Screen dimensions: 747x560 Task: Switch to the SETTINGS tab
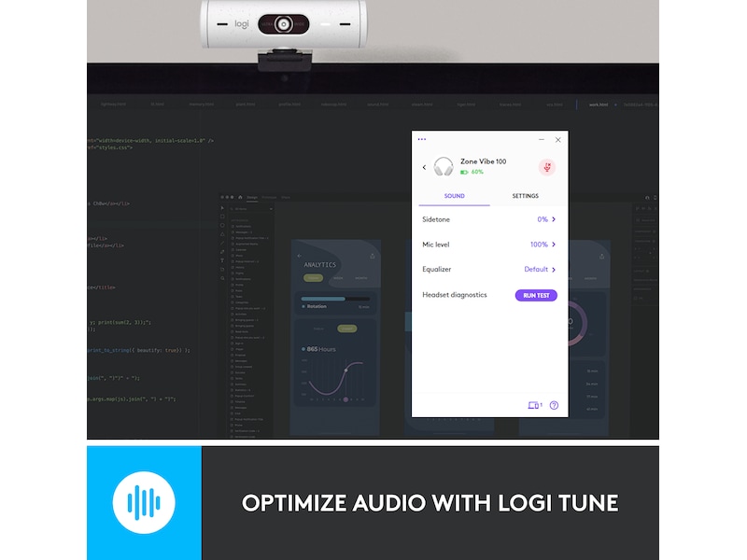[526, 196]
